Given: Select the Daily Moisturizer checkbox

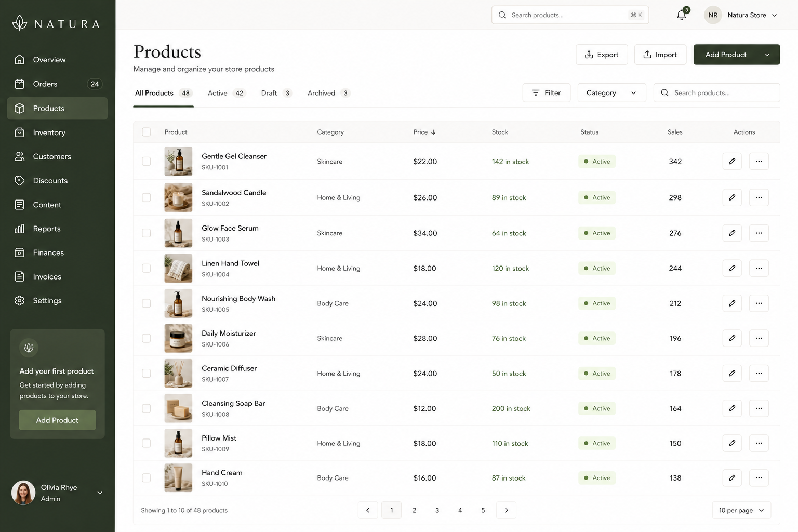Looking at the screenshot, I should pyautogui.click(x=147, y=338).
